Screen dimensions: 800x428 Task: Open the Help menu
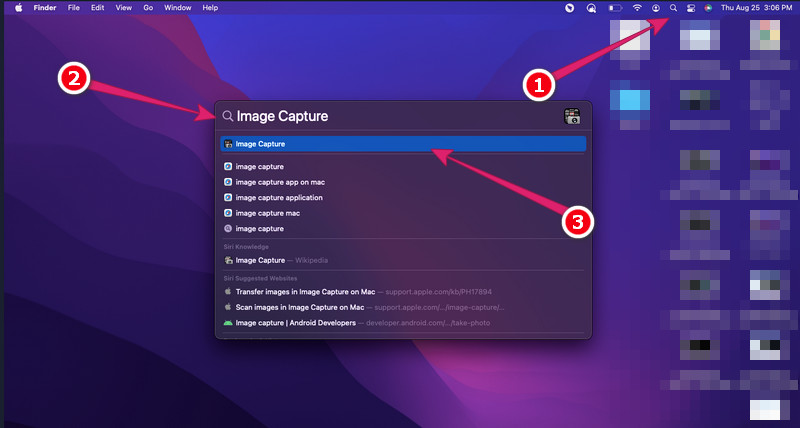(210, 8)
